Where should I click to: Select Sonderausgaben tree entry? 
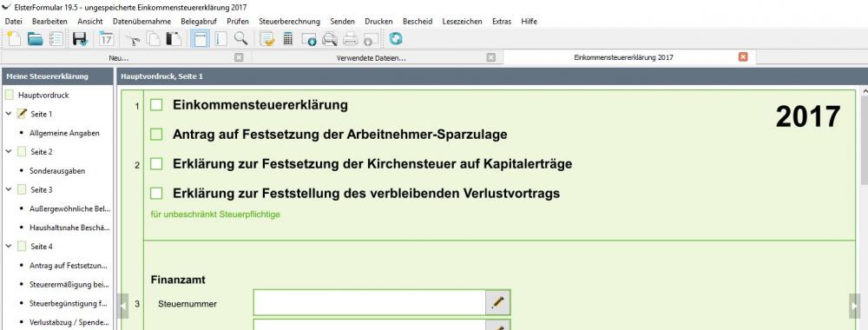pyautogui.click(x=57, y=171)
